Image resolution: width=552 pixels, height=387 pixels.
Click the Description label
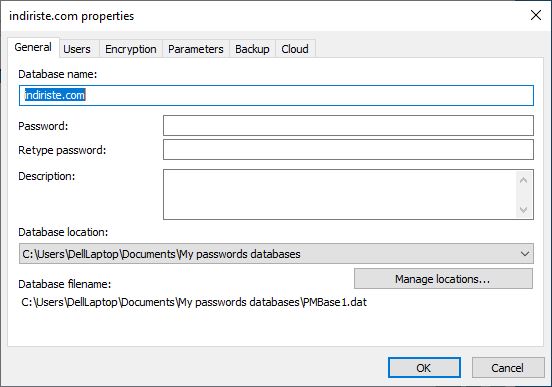tap(46, 176)
